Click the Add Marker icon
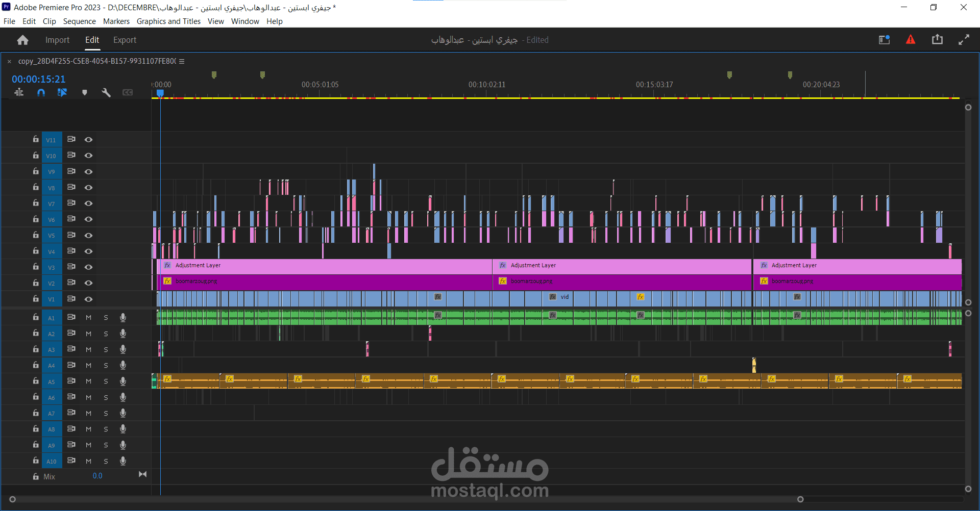The height and width of the screenshot is (511, 980). (x=85, y=92)
